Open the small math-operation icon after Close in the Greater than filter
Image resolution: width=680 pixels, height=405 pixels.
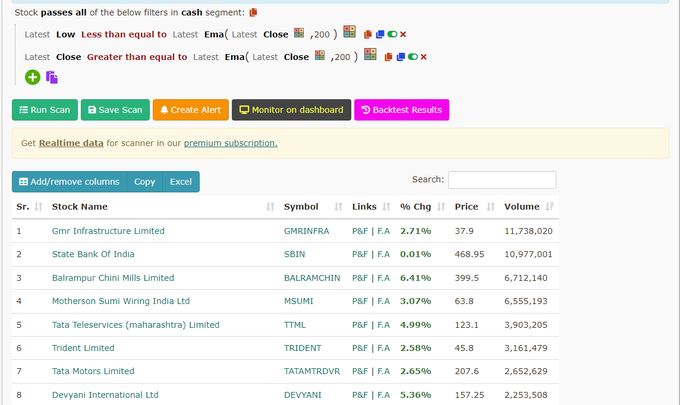320,56
